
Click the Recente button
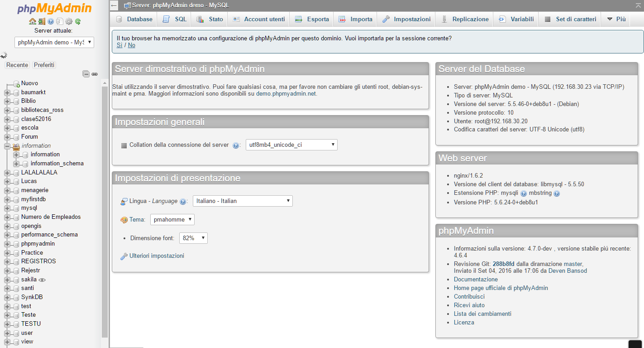17,65
